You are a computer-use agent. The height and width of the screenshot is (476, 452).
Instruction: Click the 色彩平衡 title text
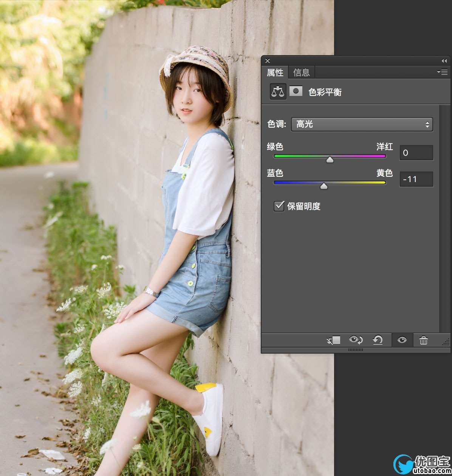(x=325, y=92)
